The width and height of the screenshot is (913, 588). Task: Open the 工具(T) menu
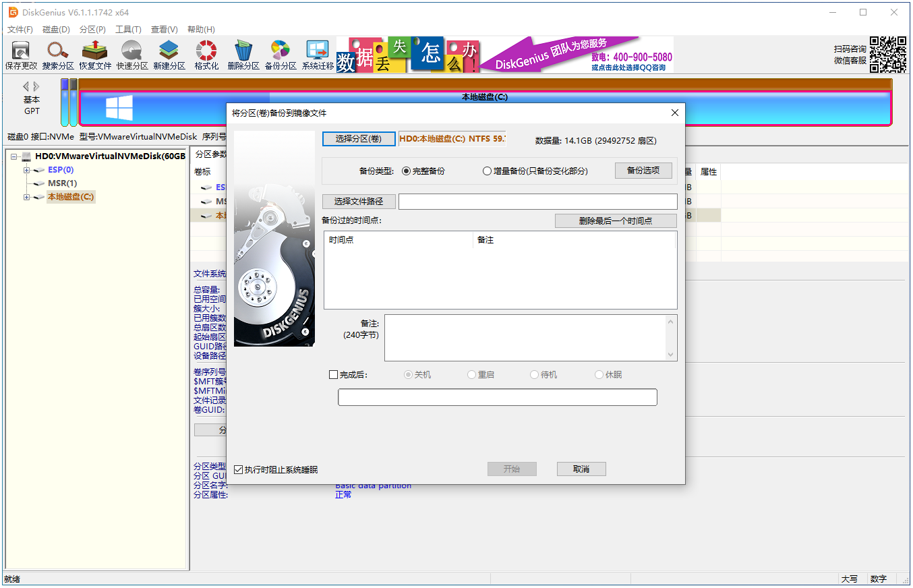tap(127, 29)
